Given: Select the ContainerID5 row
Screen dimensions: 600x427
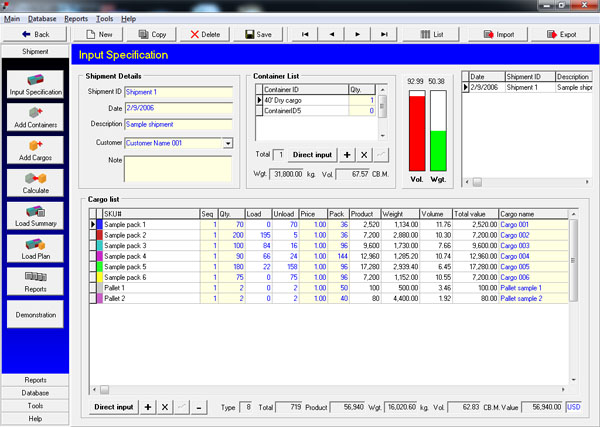Looking at the screenshot, I should 315,111.
